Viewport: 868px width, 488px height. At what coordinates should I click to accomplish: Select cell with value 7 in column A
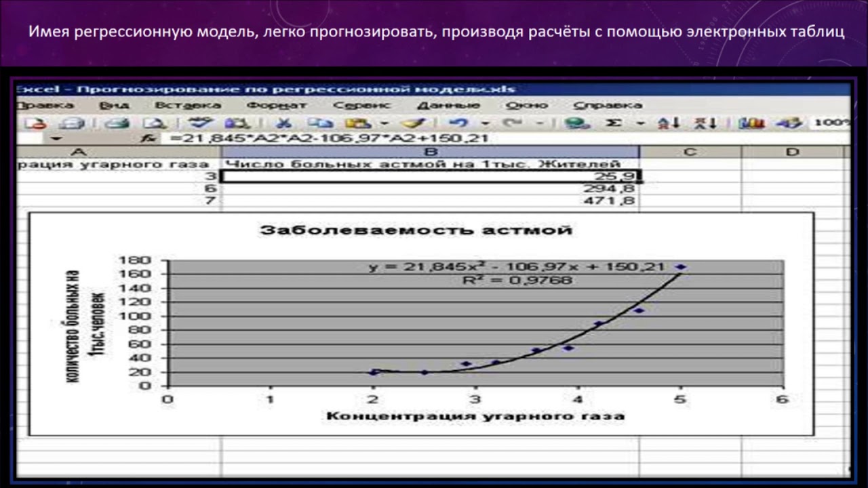[x=119, y=201]
